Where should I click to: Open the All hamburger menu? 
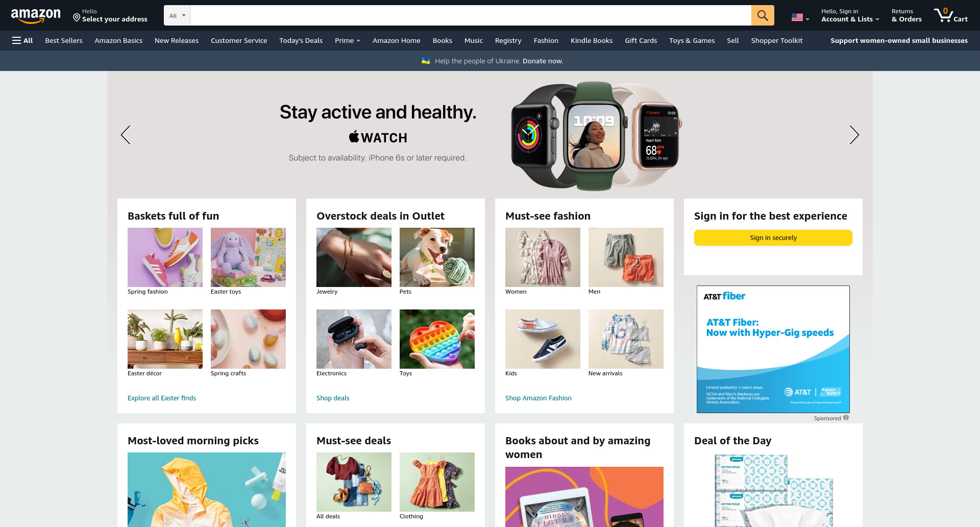point(22,40)
